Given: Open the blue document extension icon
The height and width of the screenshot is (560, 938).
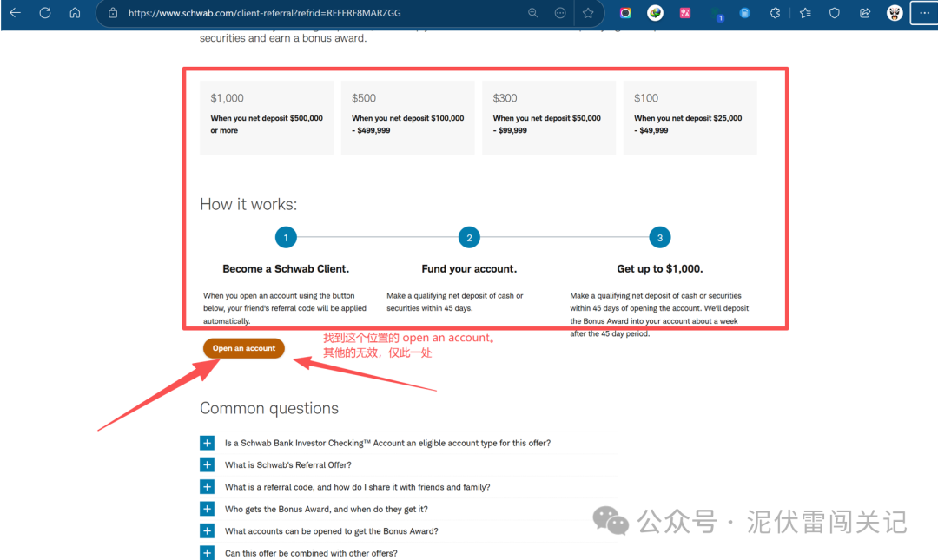Looking at the screenshot, I should coord(745,12).
